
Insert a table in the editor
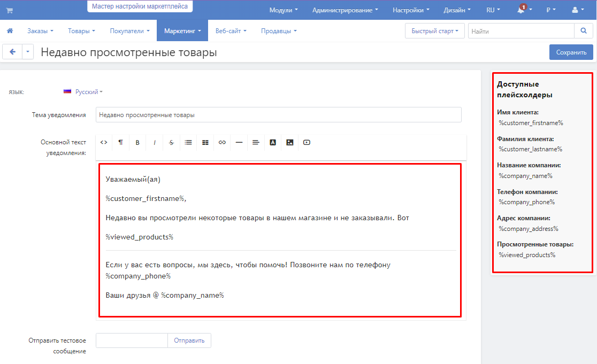point(205,143)
